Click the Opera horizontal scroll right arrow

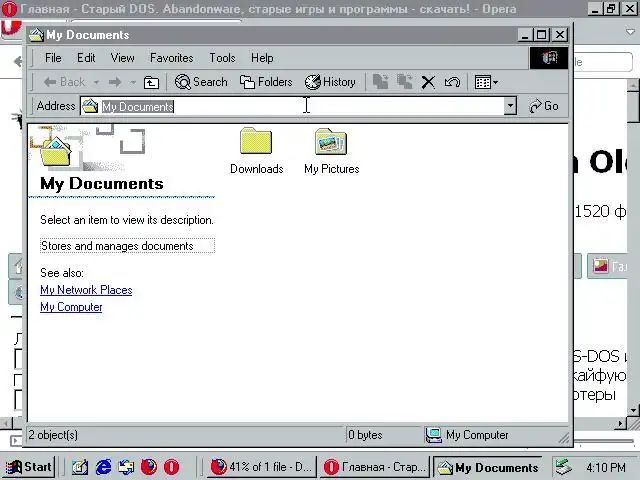620,424
